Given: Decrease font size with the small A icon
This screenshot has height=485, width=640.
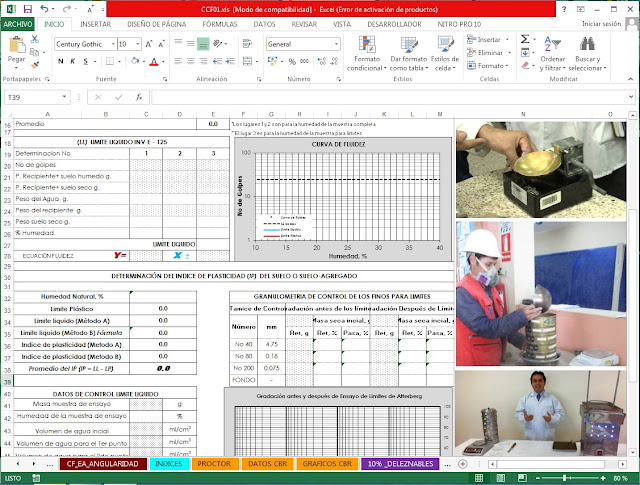Looking at the screenshot, I should pyautogui.click(x=162, y=44).
